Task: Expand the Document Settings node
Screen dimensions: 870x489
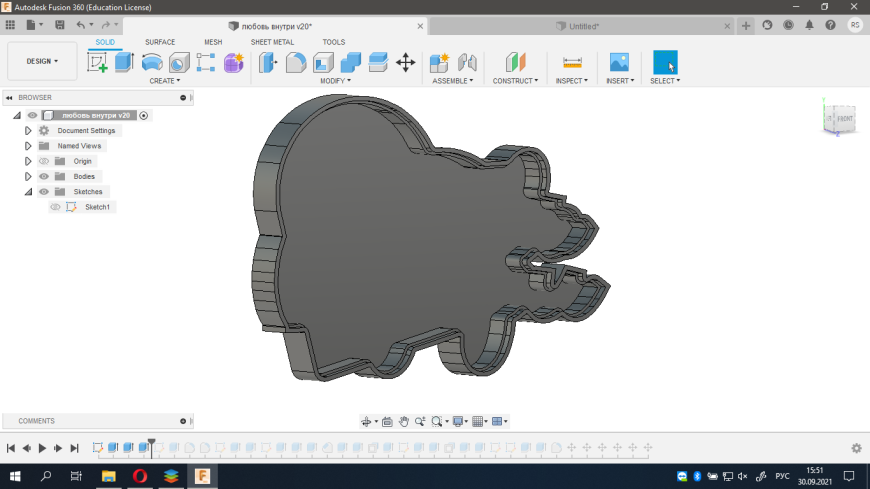Action: [28, 131]
